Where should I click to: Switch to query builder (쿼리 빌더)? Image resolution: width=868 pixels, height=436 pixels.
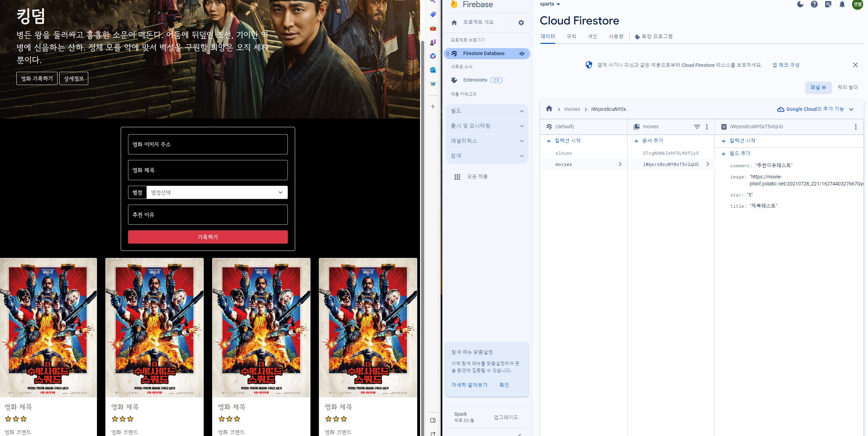[x=847, y=87]
